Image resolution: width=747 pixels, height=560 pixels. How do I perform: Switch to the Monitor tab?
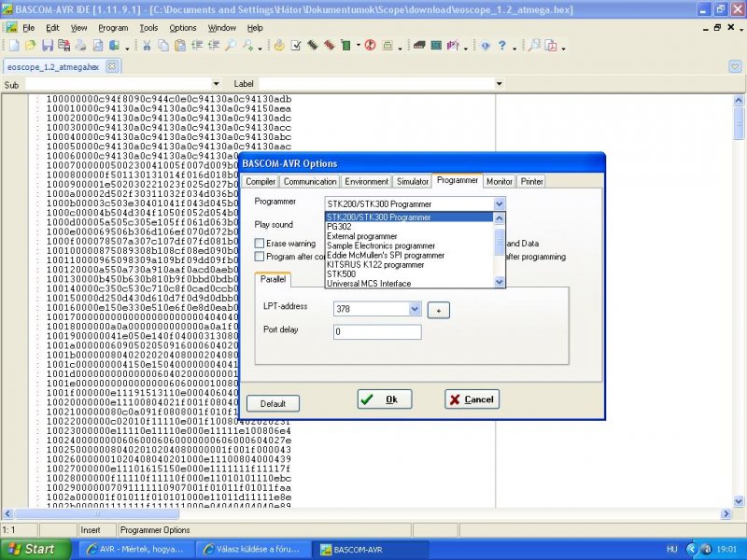(500, 181)
